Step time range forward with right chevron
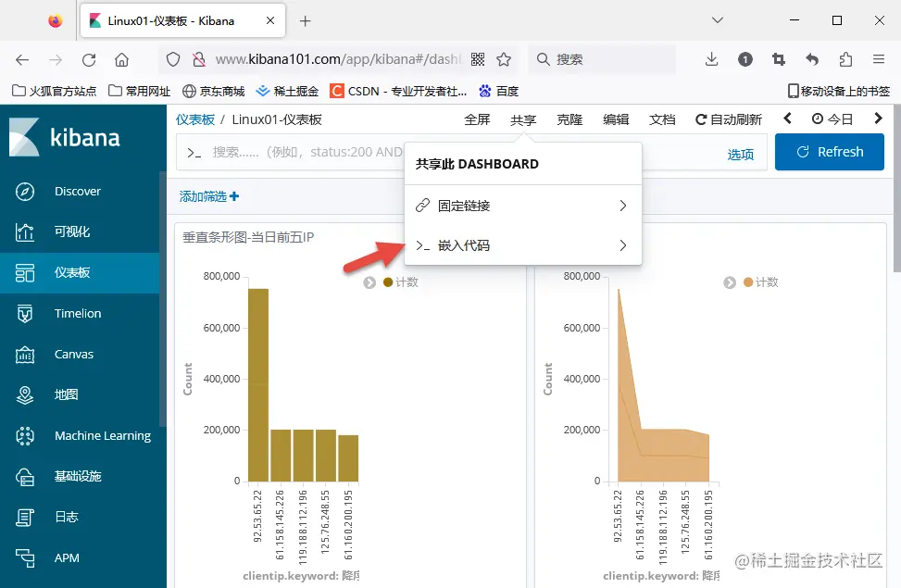The width and height of the screenshot is (901, 588). click(x=878, y=119)
